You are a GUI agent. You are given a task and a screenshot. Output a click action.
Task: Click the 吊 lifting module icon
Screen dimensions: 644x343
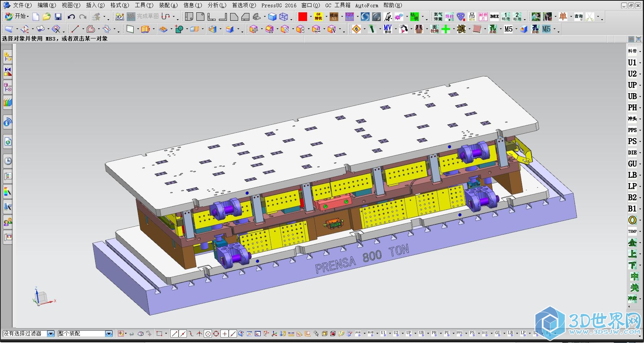(x=472, y=17)
